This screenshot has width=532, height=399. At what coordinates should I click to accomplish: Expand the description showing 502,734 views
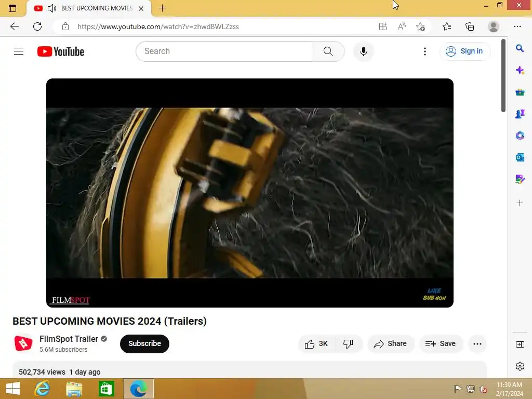(250, 370)
